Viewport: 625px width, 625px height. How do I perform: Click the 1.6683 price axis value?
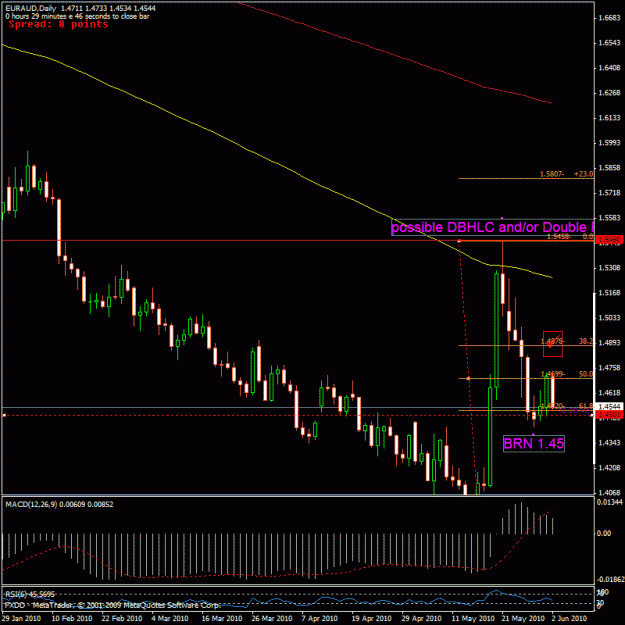(610, 18)
